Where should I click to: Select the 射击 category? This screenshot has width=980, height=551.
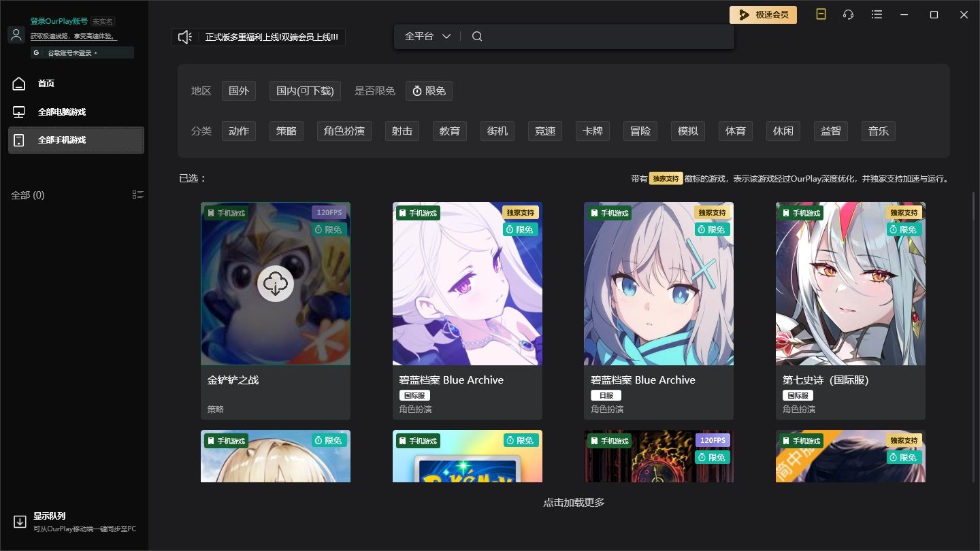402,131
